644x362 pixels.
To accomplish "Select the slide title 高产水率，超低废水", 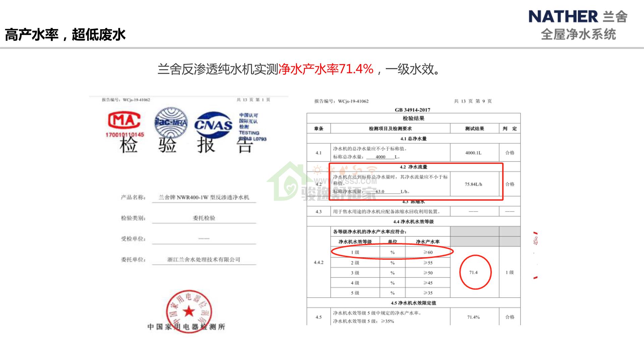I will [x=65, y=35].
